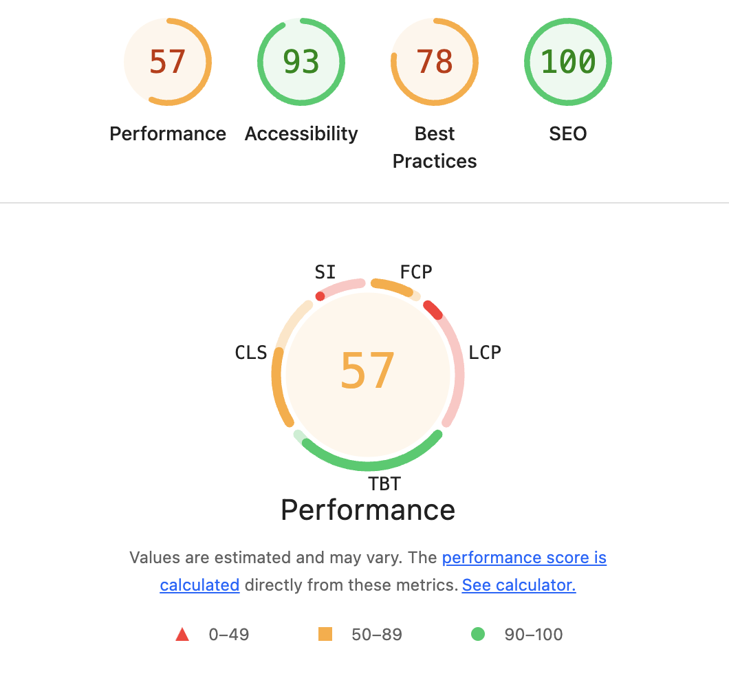Click the SI metric label

pyautogui.click(x=325, y=272)
